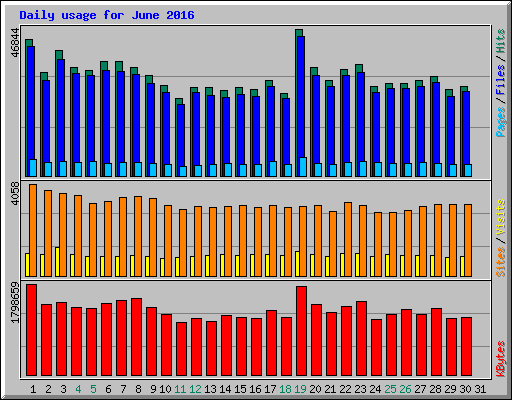Click the red KBytes bar for day 30
This screenshot has width=512, height=400.
tap(466, 347)
